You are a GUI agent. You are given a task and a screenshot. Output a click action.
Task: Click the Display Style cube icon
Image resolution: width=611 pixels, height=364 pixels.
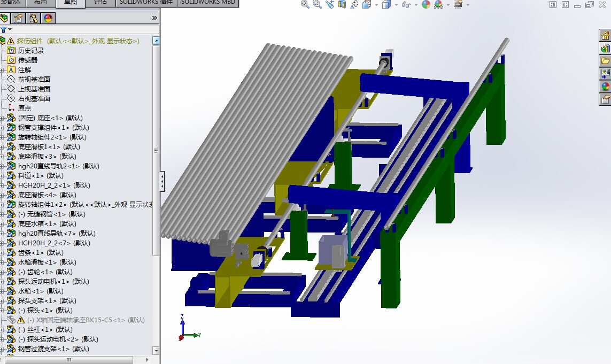click(386, 4)
